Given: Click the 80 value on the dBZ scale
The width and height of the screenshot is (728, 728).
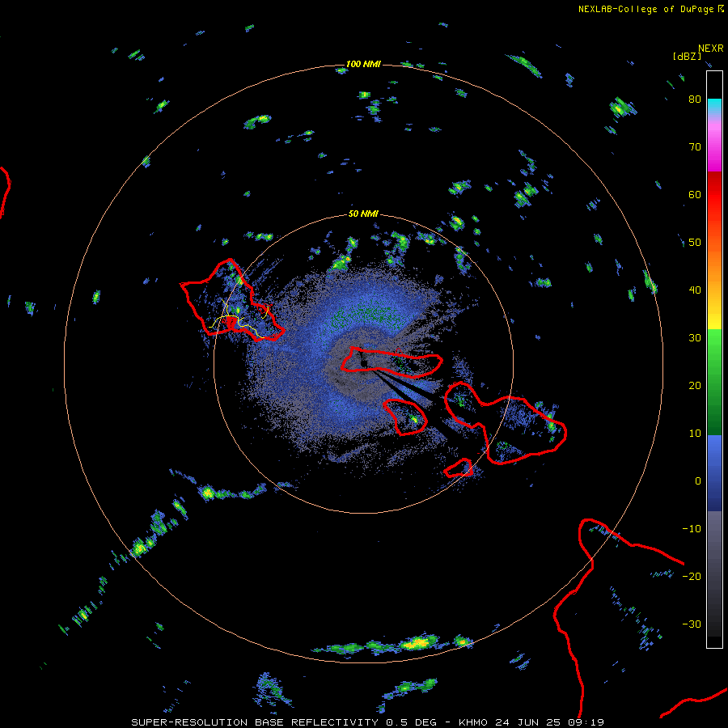Looking at the screenshot, I should pos(695,99).
